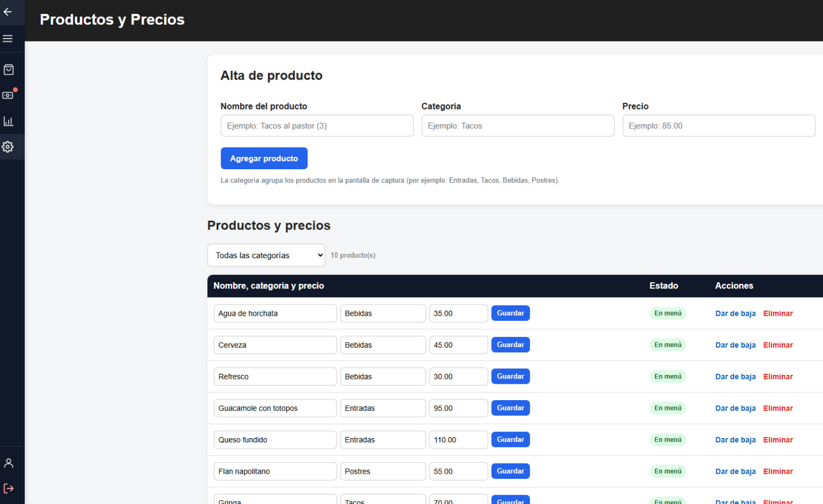Click Dar de baja for Agua de horchata
Image resolution: width=823 pixels, height=504 pixels.
coord(736,313)
